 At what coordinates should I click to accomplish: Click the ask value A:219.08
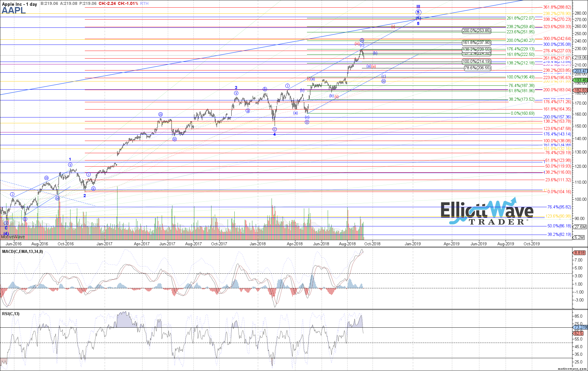(69, 4)
